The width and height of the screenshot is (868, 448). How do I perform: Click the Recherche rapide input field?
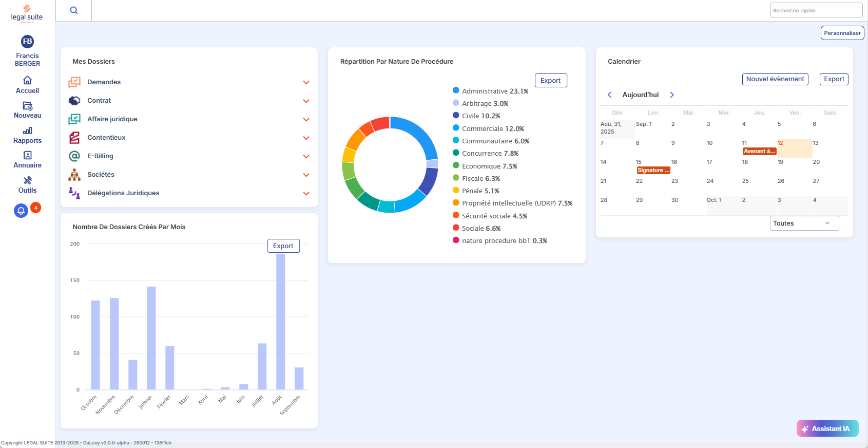point(816,10)
